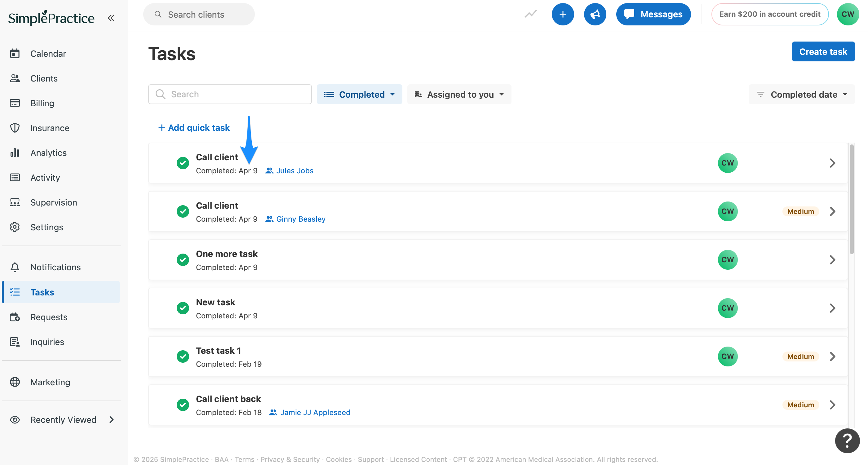Open Call client back via its chevron

coord(832,405)
